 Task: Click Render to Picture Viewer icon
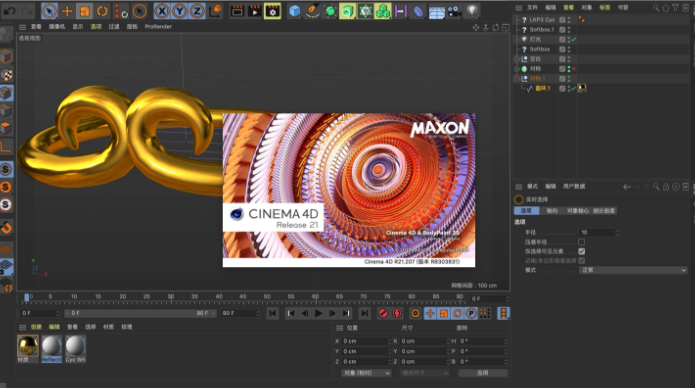point(255,11)
